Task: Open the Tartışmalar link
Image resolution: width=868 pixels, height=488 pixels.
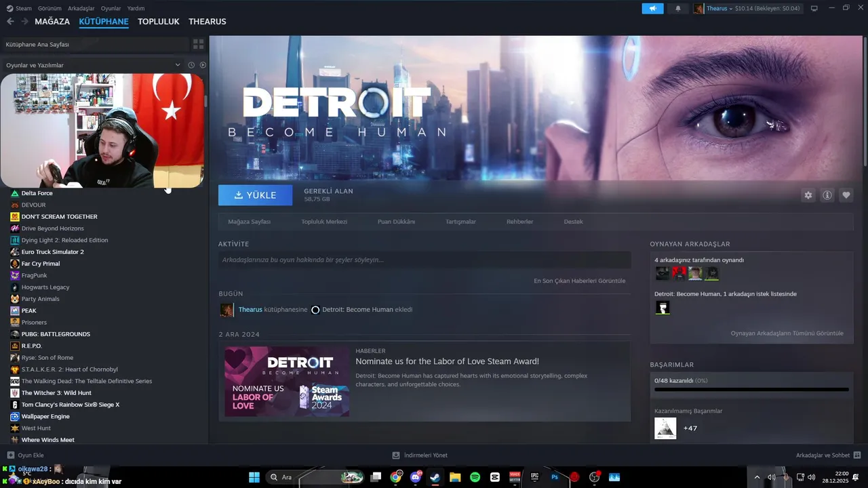Action: (460, 222)
